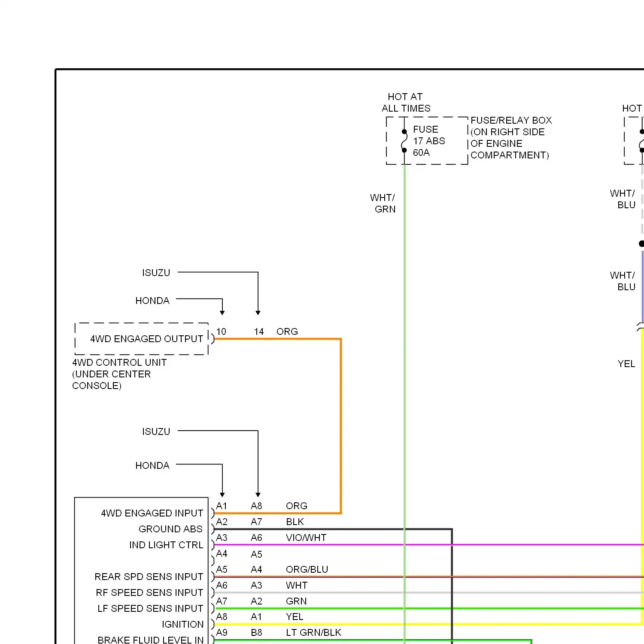This screenshot has width=644, height=644.
Task: Click the 'B8' pin label
Action: 256,632
